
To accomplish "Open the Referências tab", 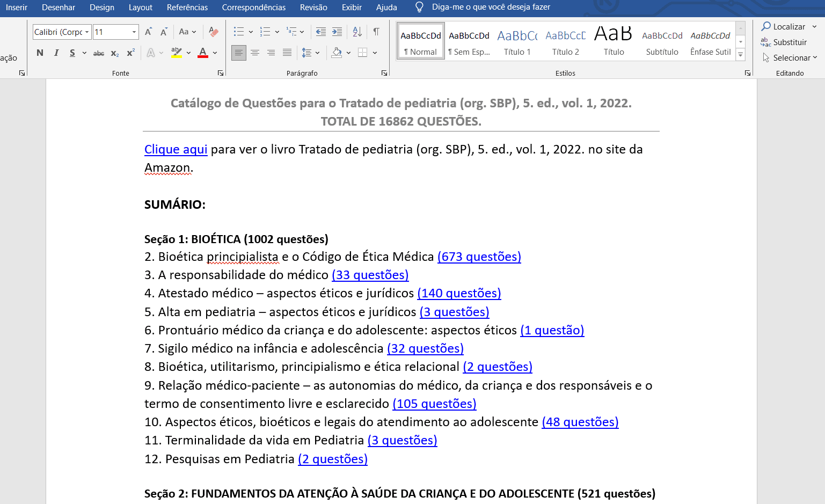I will 187,8.
